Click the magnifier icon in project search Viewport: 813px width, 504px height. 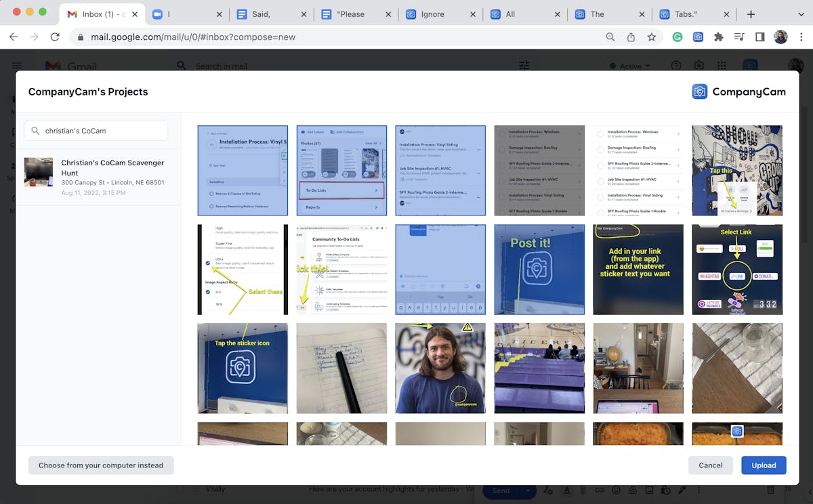pos(35,131)
